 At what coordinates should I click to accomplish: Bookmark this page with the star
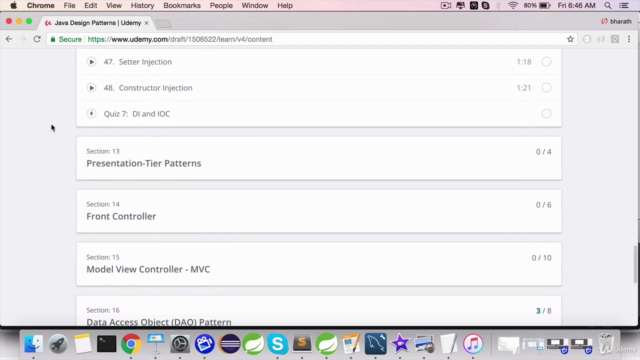point(570,39)
